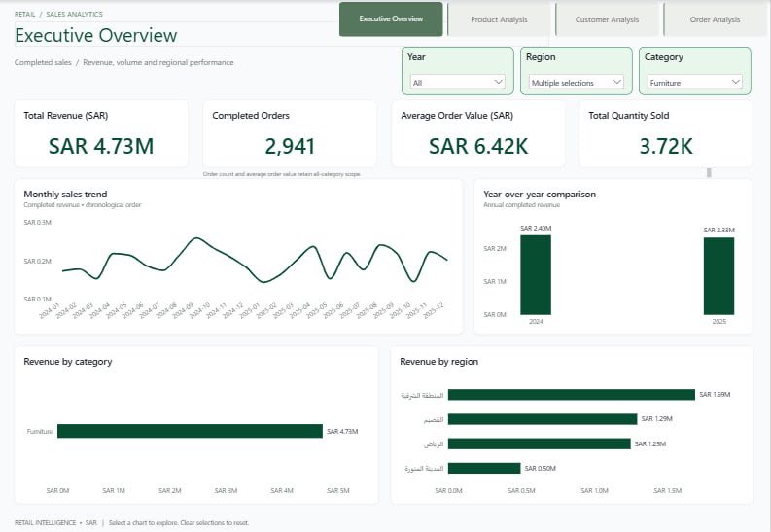Click the 2025-12 month axis label
Screen dimensions: 771x532
(x=434, y=311)
